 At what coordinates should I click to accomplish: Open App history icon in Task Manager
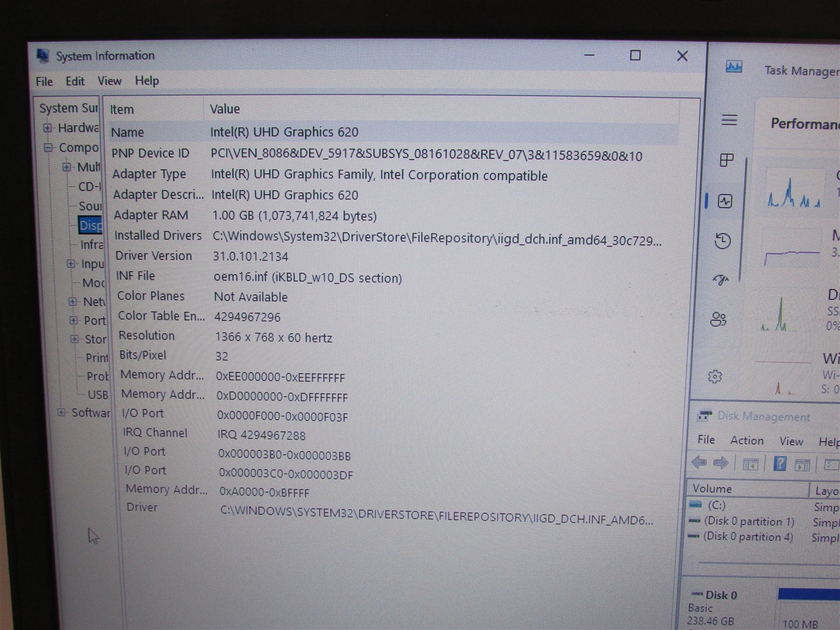click(x=723, y=241)
